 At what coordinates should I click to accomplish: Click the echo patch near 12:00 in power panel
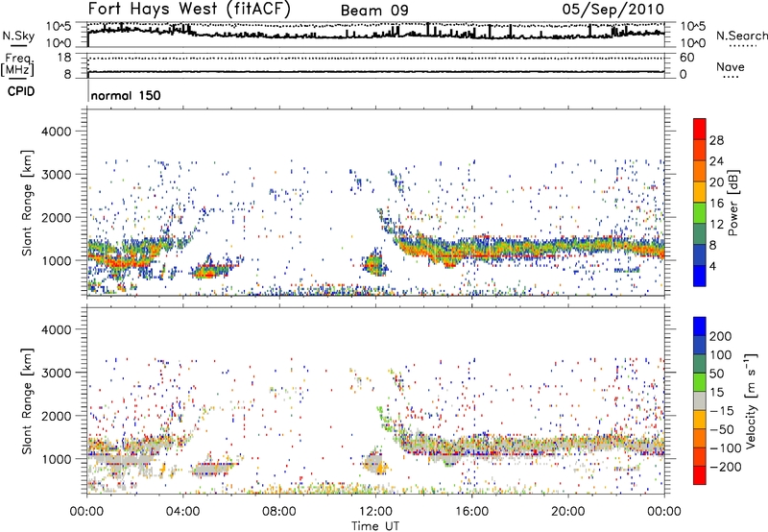[375, 264]
